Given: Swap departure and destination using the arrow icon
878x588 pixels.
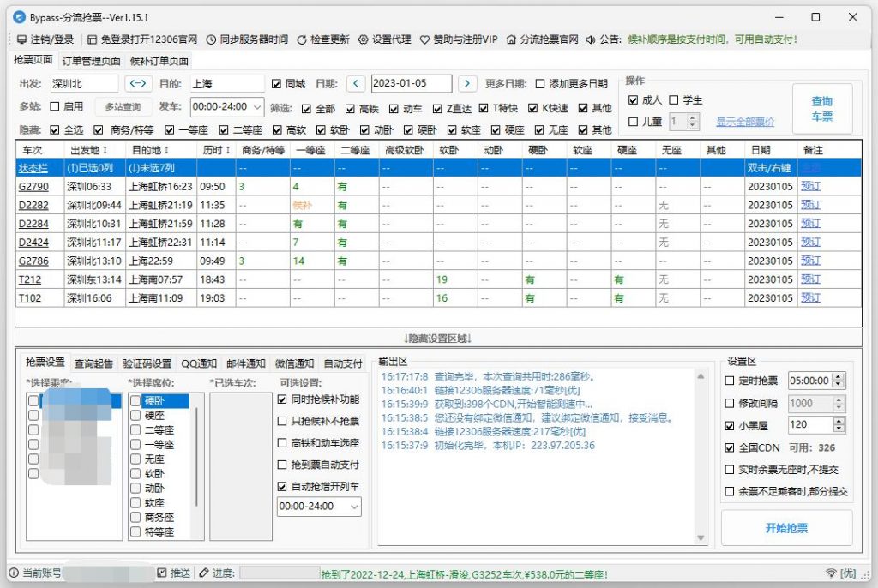Looking at the screenshot, I should [x=137, y=84].
